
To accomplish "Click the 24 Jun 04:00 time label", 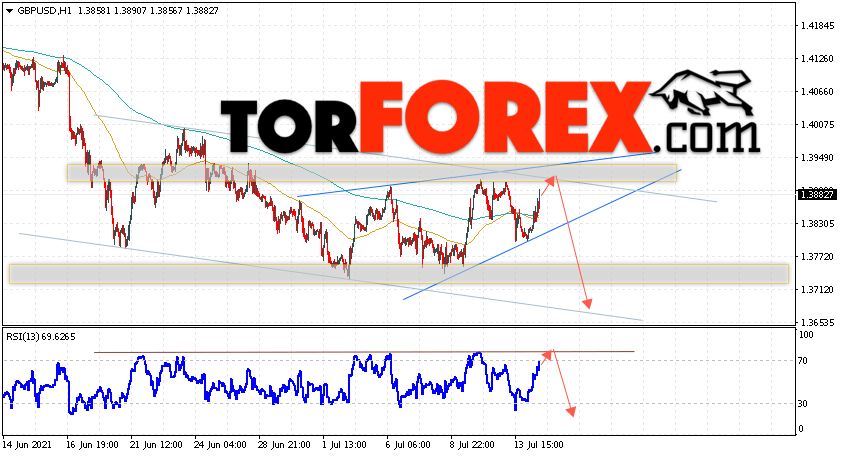I will 220,445.
